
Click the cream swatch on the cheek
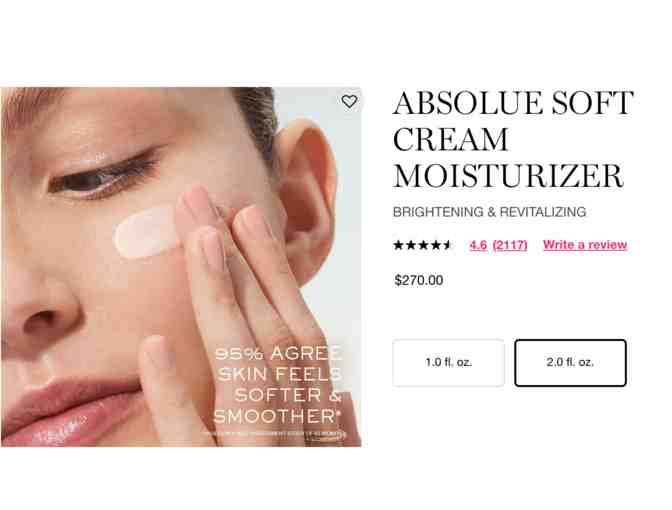[x=145, y=234]
